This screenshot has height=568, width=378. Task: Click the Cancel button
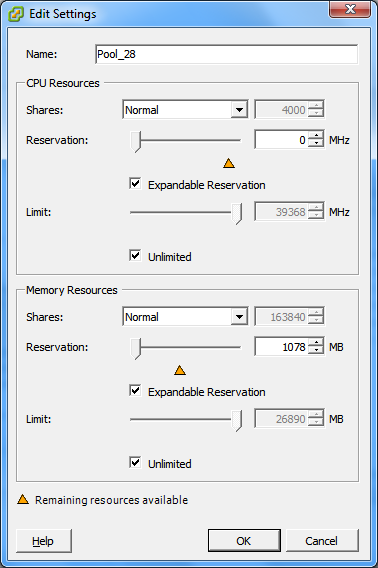pos(322,541)
